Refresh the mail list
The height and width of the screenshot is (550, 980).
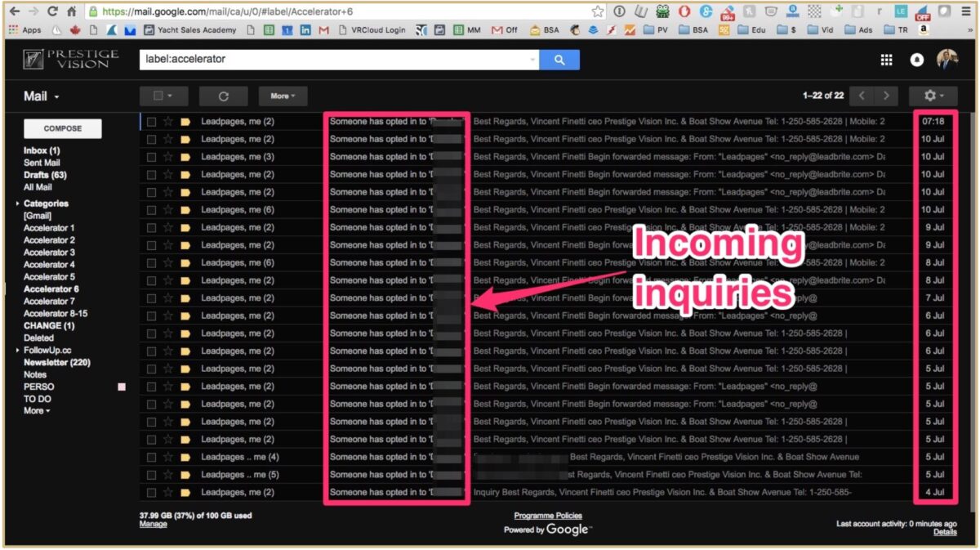(x=223, y=96)
